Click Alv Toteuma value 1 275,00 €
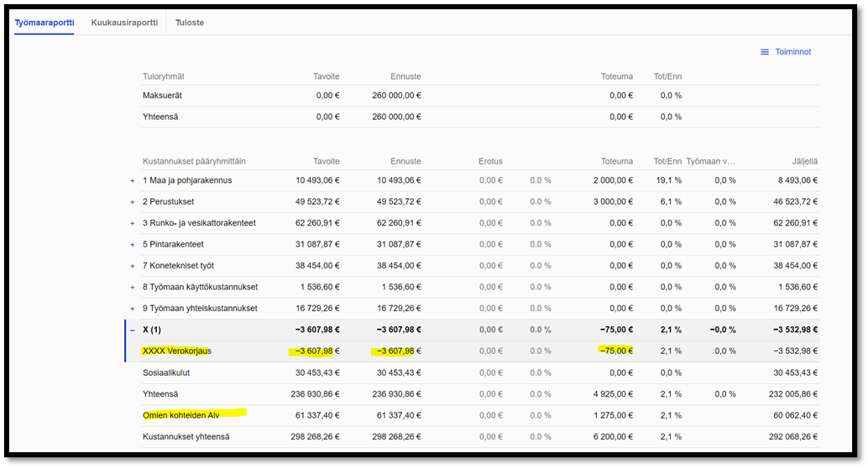 614,415
